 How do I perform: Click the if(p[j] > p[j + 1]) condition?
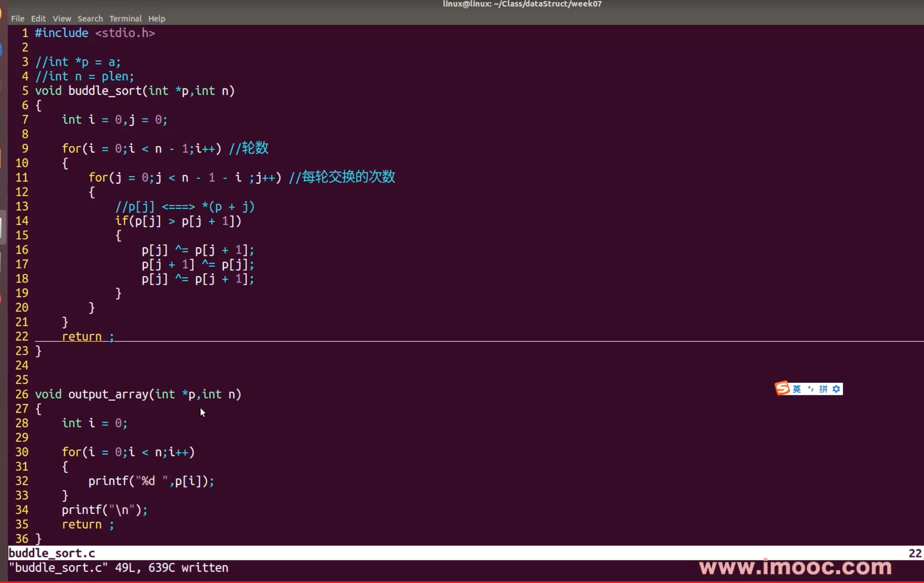click(x=178, y=221)
